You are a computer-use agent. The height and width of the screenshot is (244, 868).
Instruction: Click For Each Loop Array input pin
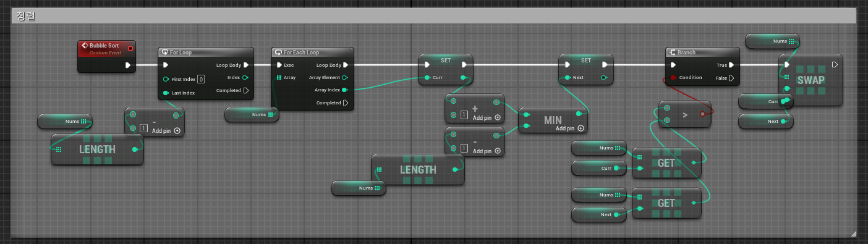point(279,78)
